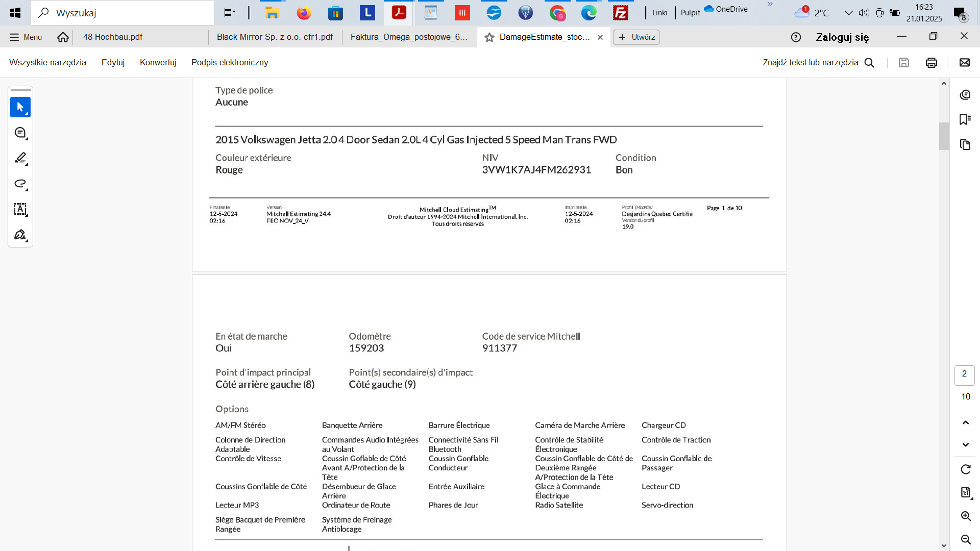The height and width of the screenshot is (551, 980).
Task: Rotate the page view clockwise
Action: tap(965, 469)
